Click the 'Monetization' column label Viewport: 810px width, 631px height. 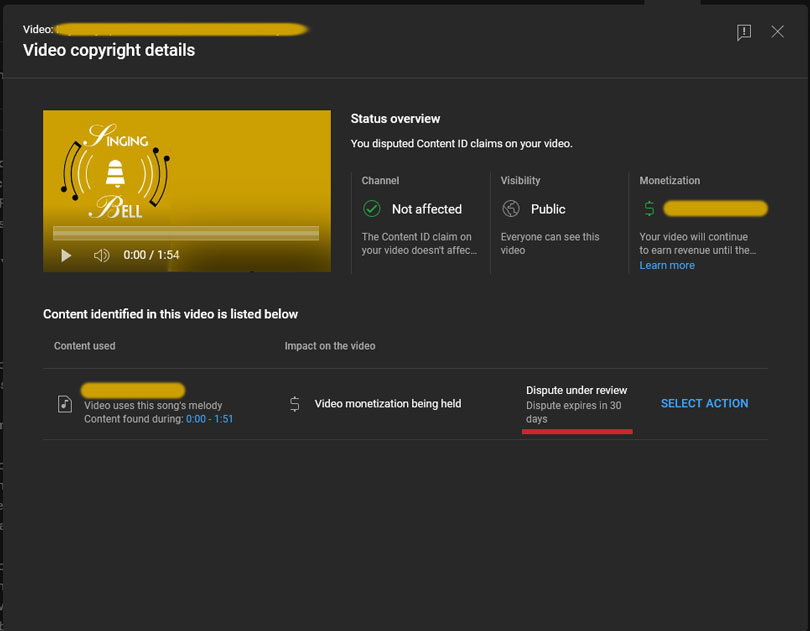[x=669, y=180]
